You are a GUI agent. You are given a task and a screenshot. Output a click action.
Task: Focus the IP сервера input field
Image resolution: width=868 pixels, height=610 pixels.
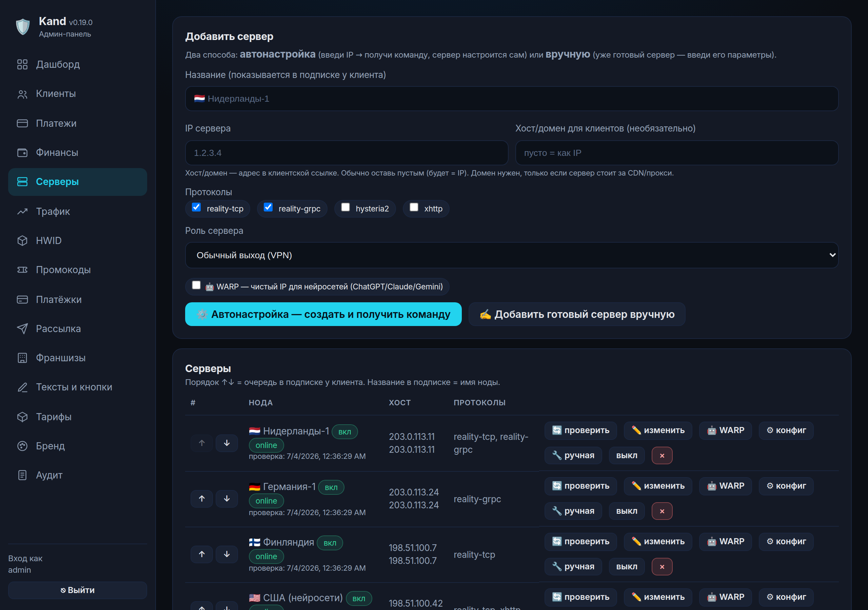(x=346, y=153)
